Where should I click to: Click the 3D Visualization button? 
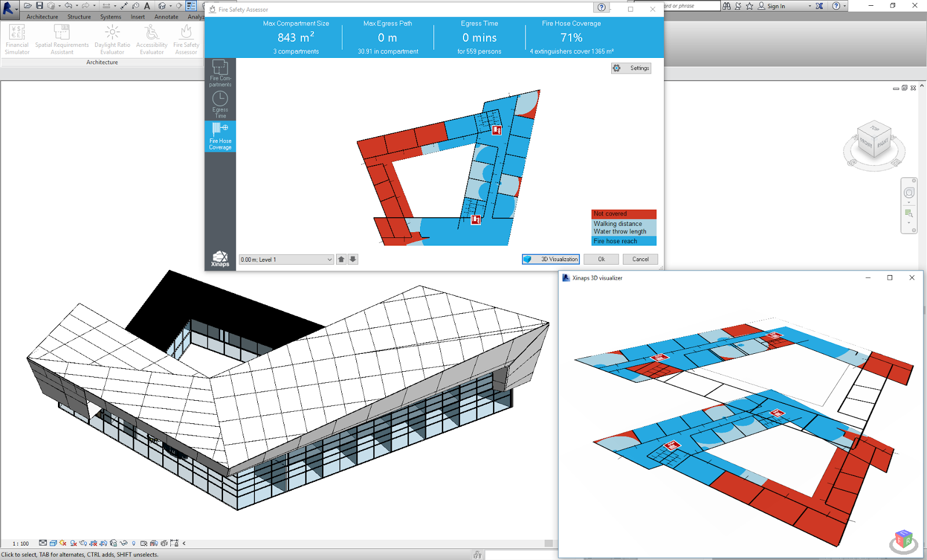(x=550, y=259)
